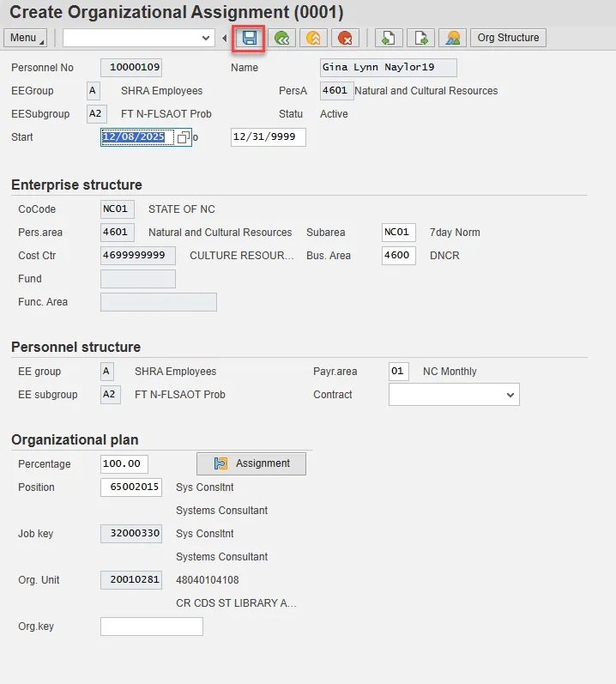616x684 pixels.
Task: Click the Personnel No field 10000109
Action: pyautogui.click(x=131, y=68)
